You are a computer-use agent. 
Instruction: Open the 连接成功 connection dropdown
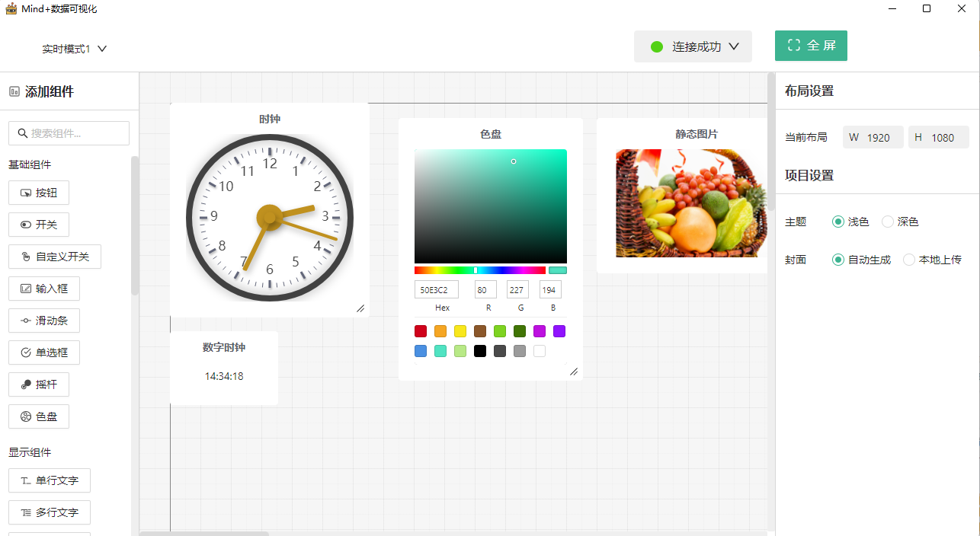click(x=693, y=46)
